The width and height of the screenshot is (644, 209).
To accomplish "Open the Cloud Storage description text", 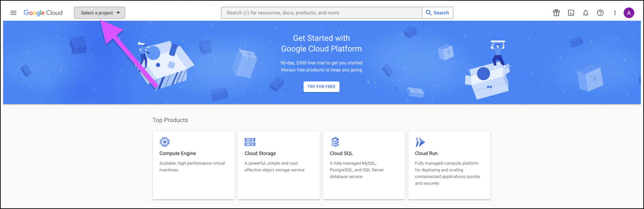I will (x=274, y=167).
